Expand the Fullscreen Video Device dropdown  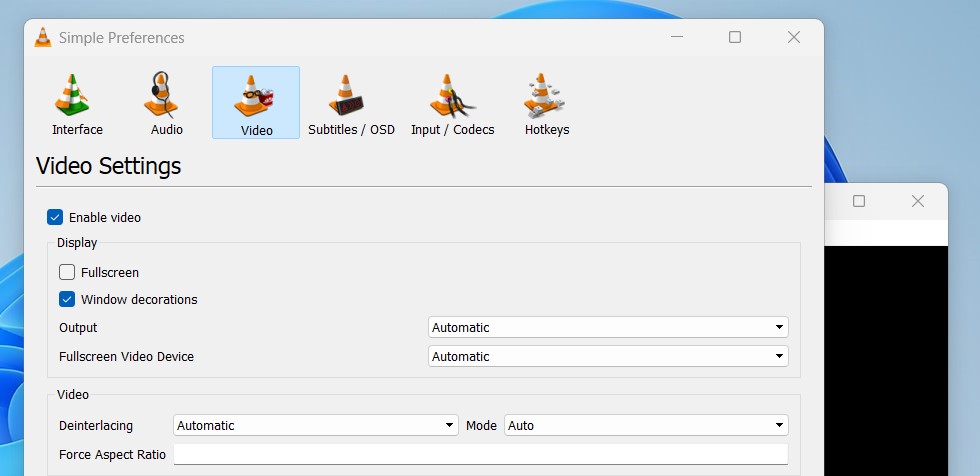[608, 357]
